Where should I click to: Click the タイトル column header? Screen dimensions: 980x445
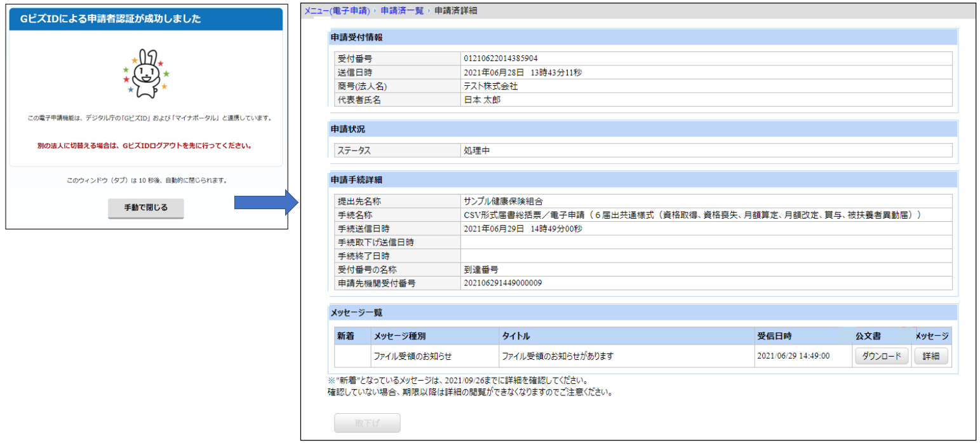(624, 336)
